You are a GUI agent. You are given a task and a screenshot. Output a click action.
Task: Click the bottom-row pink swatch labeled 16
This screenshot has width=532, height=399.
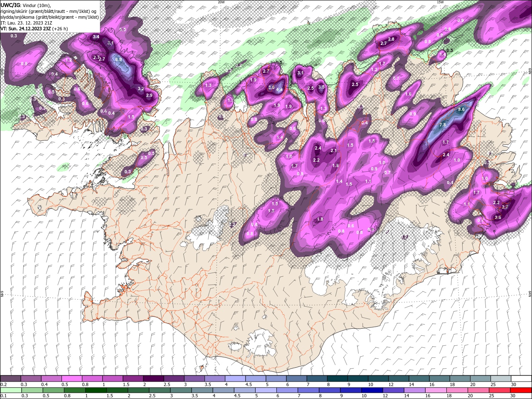point(436,390)
